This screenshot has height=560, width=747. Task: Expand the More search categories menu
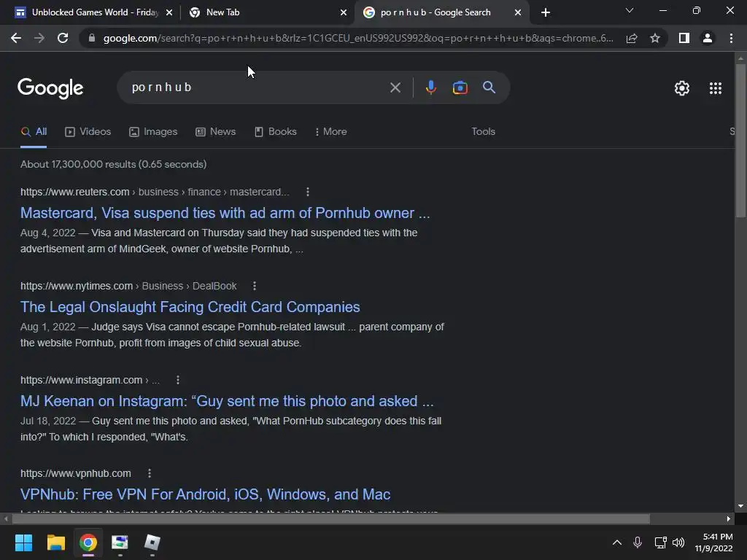(331, 131)
